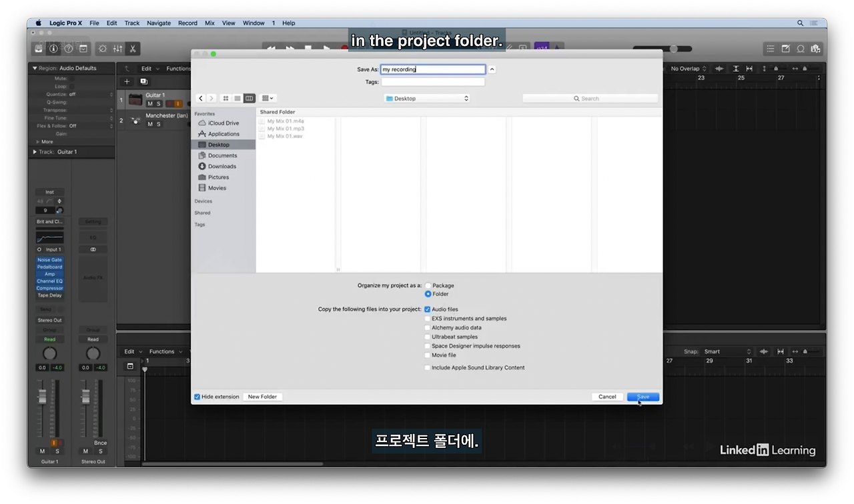Switch to list view in save dialog
This screenshot has height=504, width=854.
coord(237,98)
